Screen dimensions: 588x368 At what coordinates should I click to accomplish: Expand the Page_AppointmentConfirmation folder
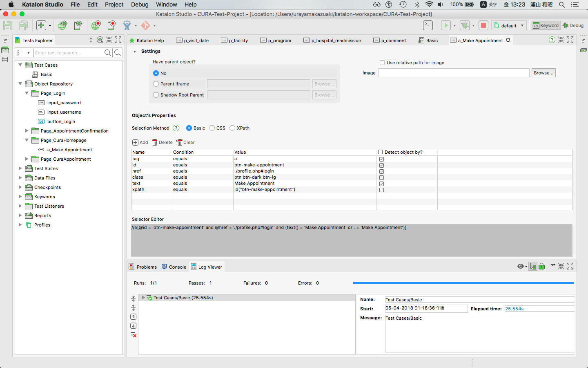coord(27,131)
